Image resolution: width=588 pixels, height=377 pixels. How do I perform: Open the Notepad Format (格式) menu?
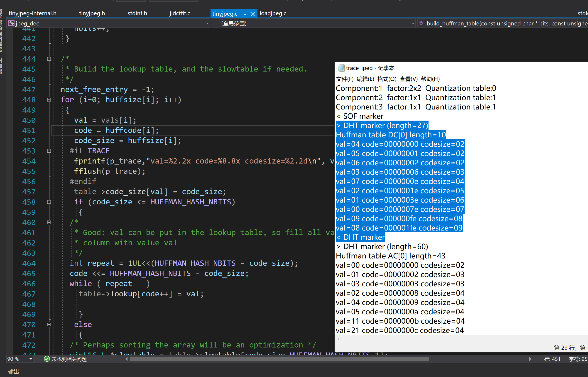pos(387,79)
